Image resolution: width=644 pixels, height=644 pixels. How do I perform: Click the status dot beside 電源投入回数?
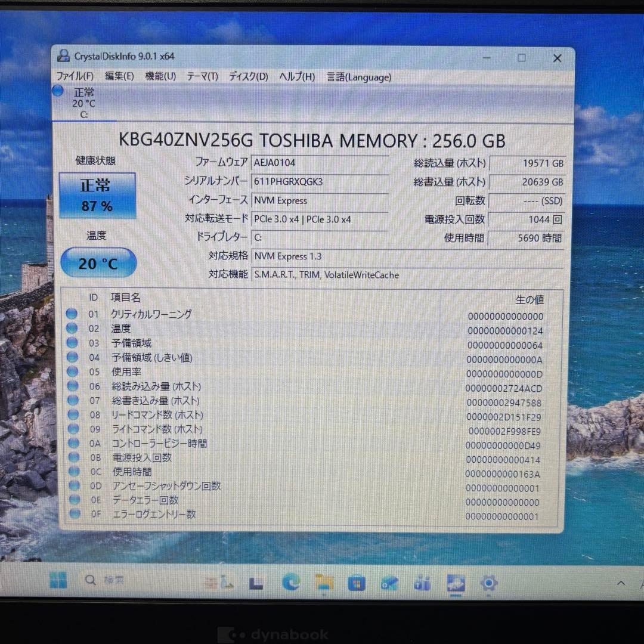pos(72,457)
